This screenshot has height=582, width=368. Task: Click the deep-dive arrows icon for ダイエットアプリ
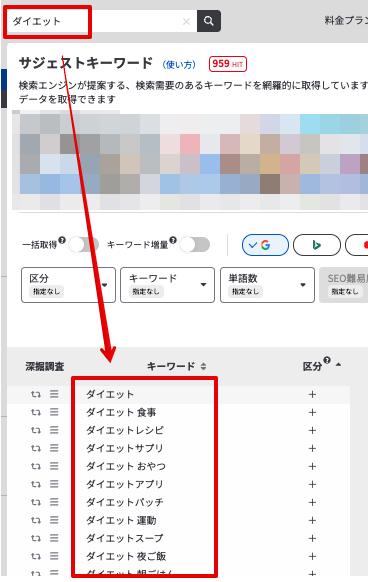coord(36,484)
